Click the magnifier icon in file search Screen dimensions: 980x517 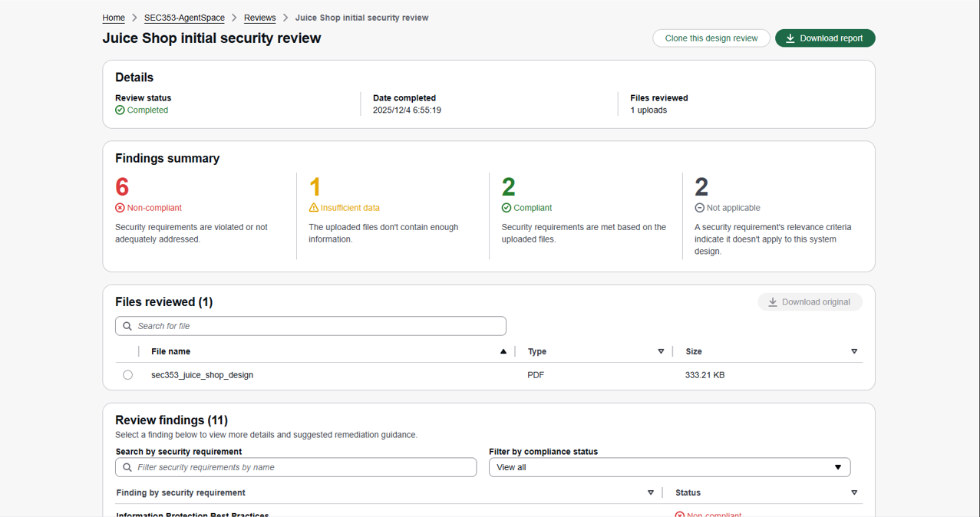(x=127, y=326)
